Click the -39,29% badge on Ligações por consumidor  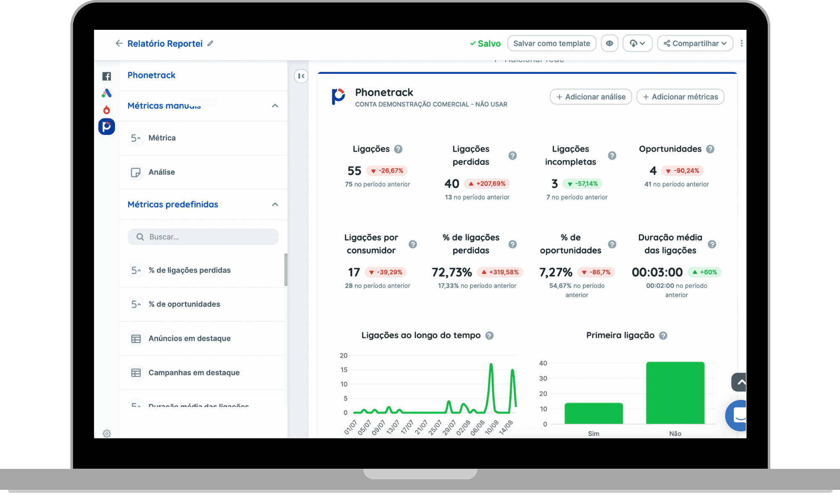(386, 272)
